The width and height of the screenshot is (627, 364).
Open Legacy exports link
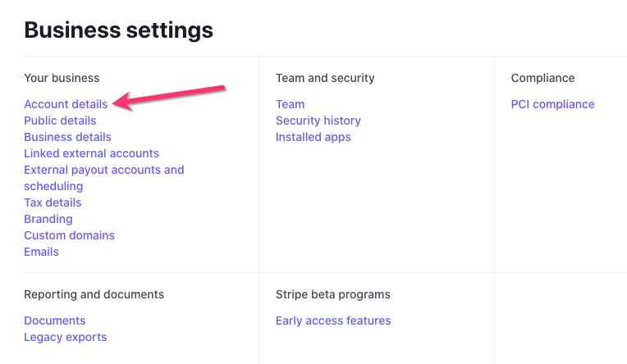(65, 337)
